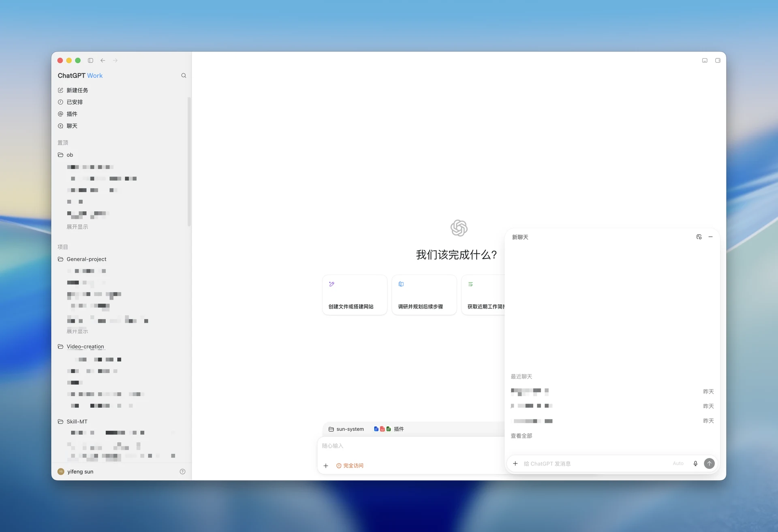Open the 完全访问 permission selector

(350, 466)
